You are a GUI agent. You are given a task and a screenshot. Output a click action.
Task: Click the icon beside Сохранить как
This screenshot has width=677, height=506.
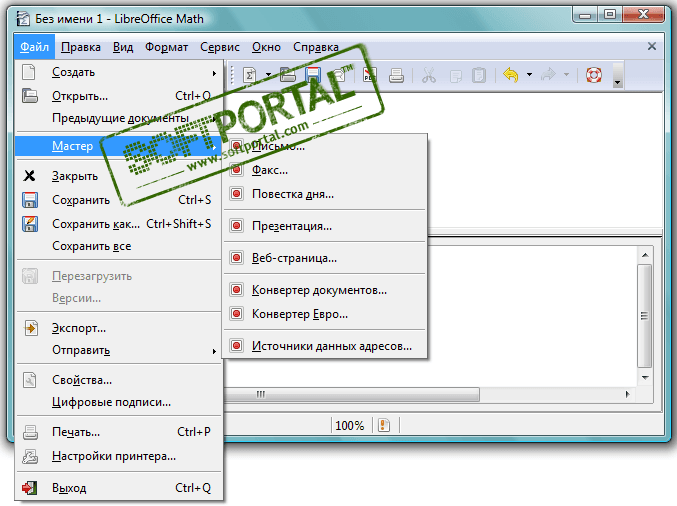[30, 224]
